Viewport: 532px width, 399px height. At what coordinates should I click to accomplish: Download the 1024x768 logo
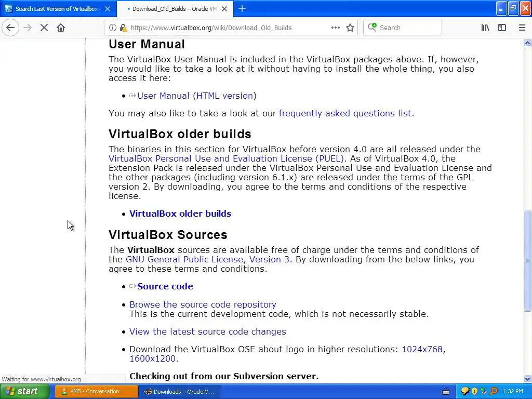(422, 349)
